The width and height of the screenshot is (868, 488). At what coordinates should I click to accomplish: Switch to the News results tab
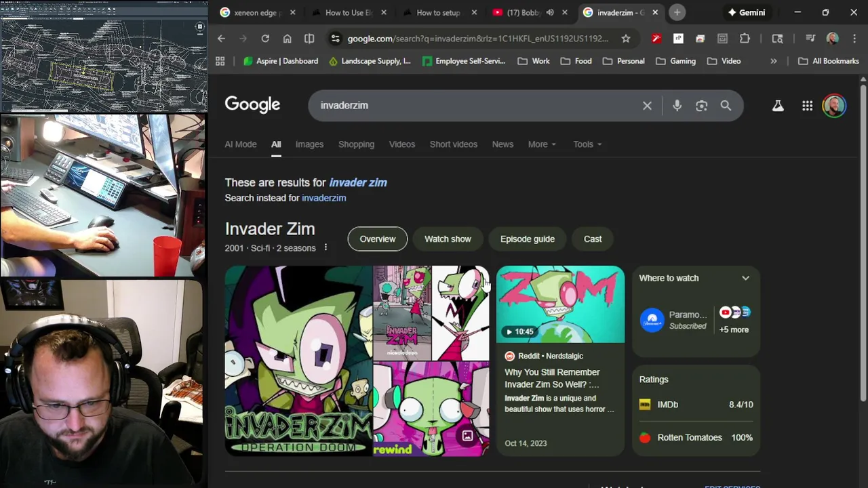[x=502, y=144]
